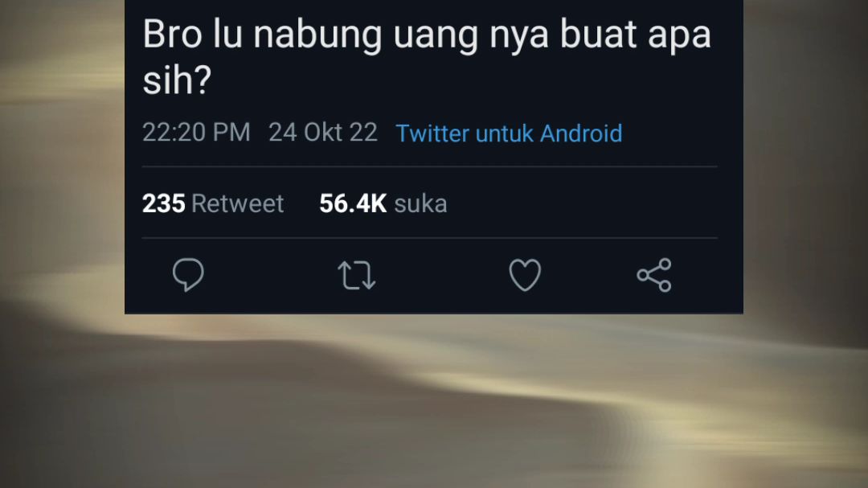The height and width of the screenshot is (488, 868).
Task: Click the blurred area left of the tweet
Action: [x=62, y=157]
